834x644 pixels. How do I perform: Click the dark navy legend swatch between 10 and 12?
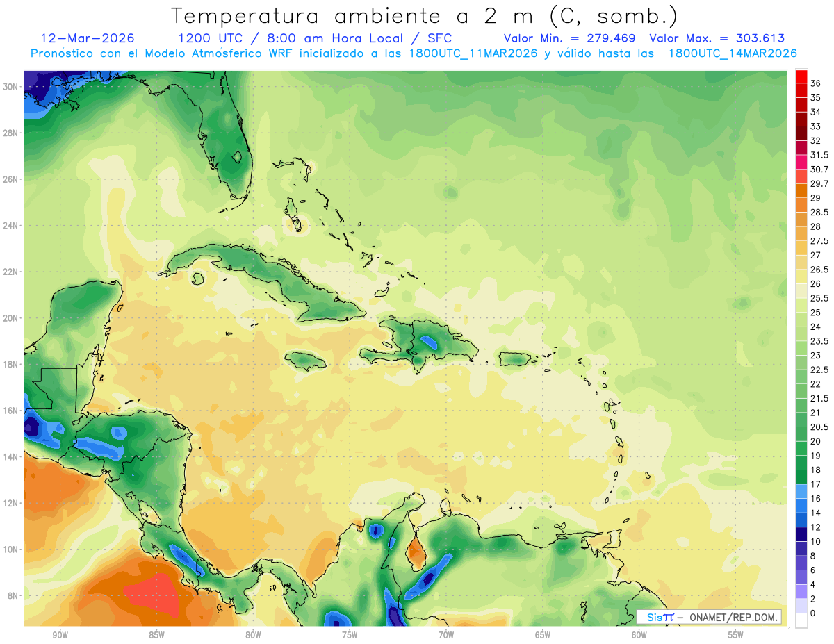click(801, 534)
